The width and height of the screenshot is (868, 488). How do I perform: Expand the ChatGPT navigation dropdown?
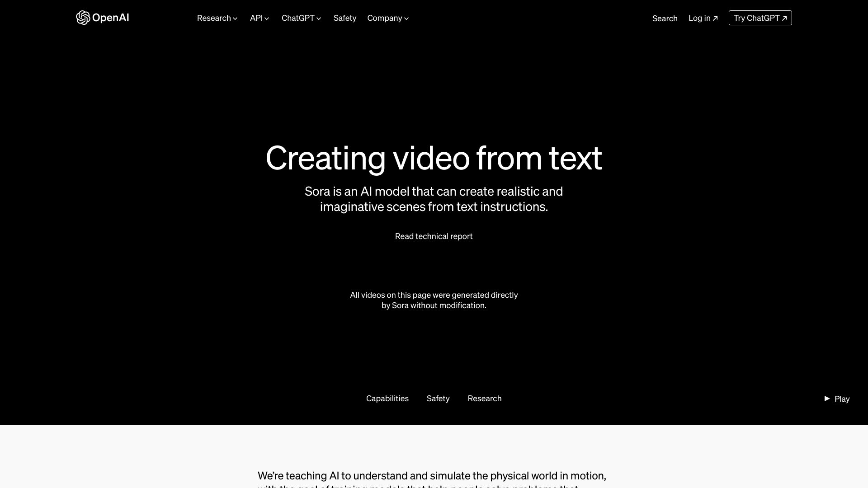coord(301,18)
